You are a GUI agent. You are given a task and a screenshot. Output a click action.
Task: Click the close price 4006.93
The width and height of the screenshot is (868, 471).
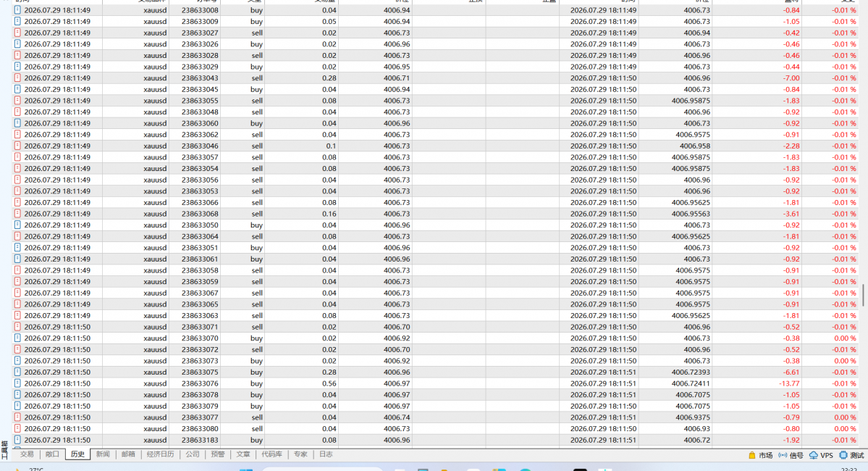(697, 428)
